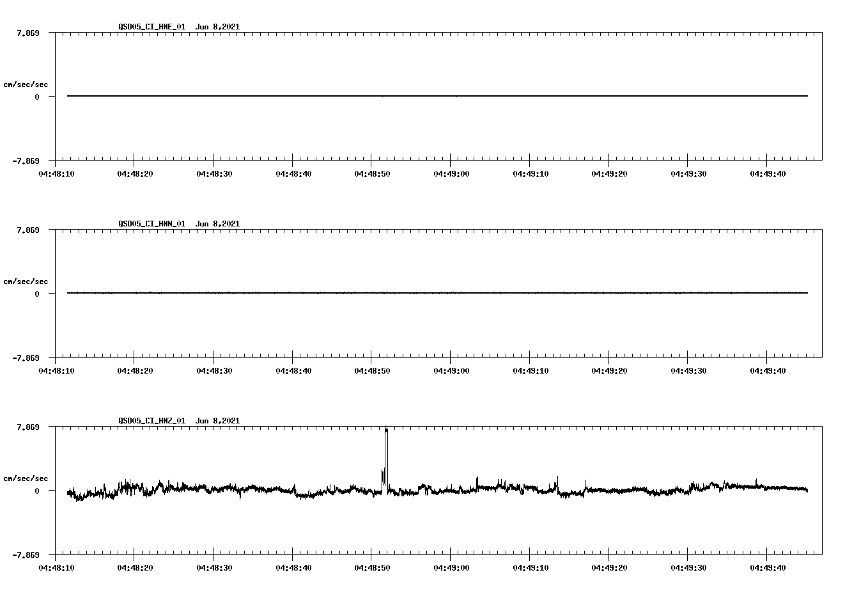Click the cm/sec/sec unit label on HNE plot

(26, 84)
